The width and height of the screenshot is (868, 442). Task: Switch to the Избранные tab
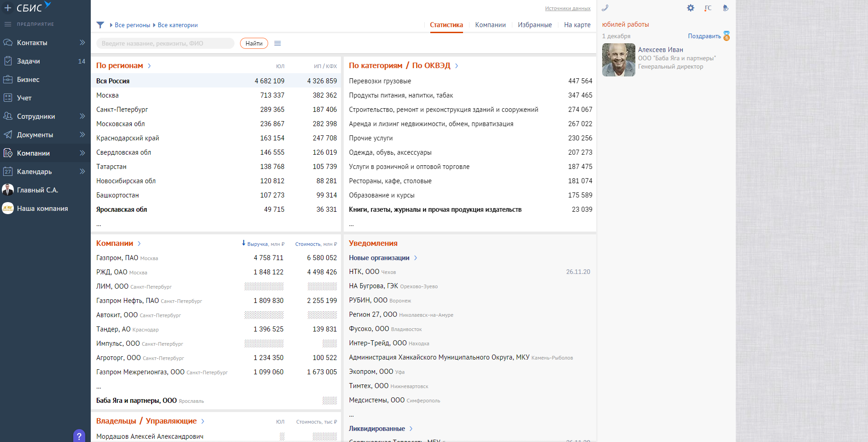click(535, 25)
